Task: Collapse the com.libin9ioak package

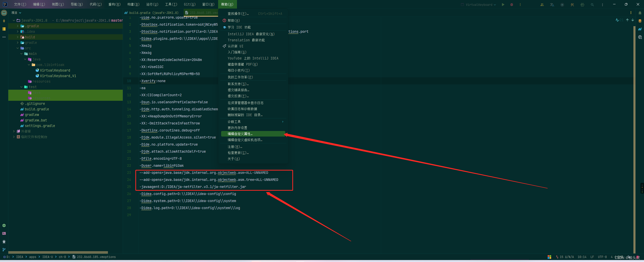Action: (x=29, y=65)
